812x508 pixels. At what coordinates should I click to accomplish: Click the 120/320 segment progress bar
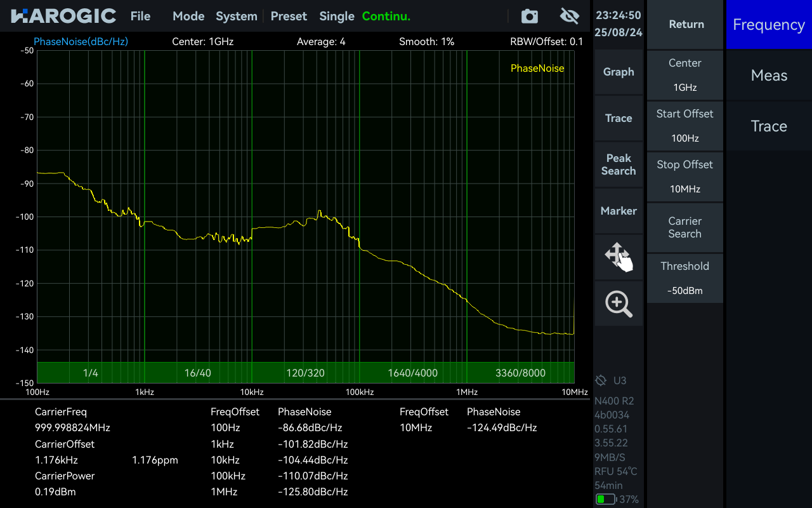click(x=305, y=373)
